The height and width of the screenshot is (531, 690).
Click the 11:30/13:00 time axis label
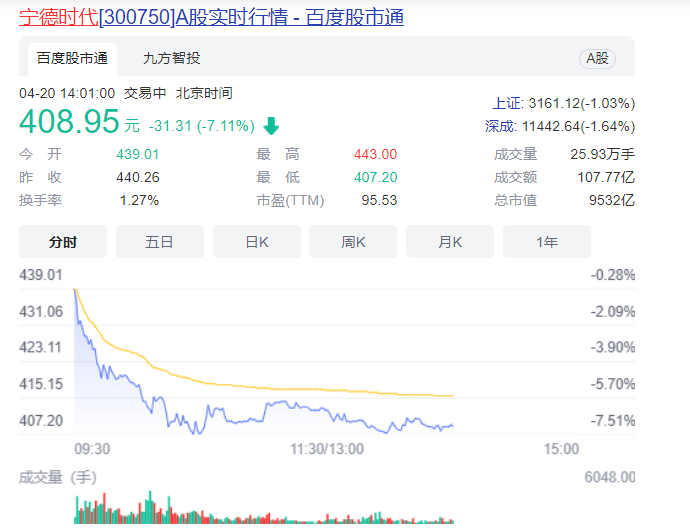327,449
